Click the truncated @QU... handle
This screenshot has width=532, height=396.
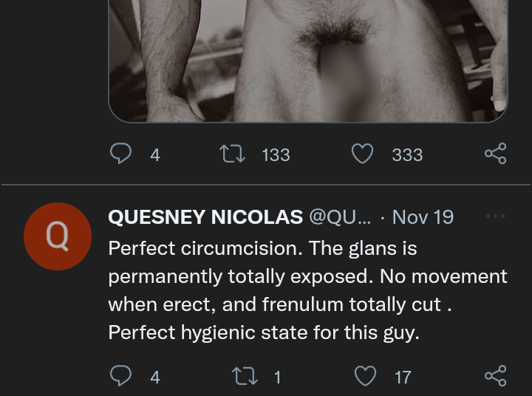(x=340, y=217)
